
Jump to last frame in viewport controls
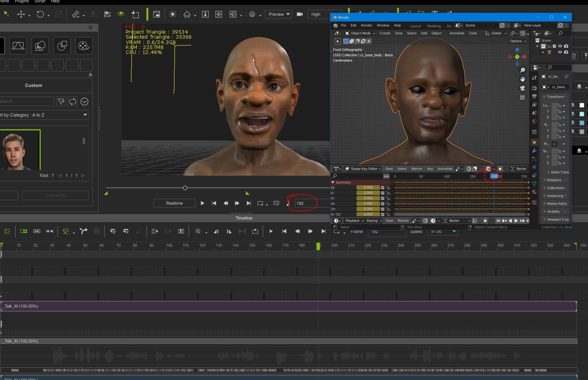[249, 203]
